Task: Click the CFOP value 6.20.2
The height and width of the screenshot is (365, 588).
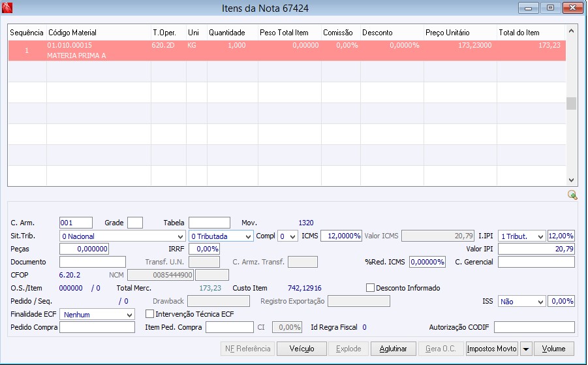Action: click(x=70, y=275)
